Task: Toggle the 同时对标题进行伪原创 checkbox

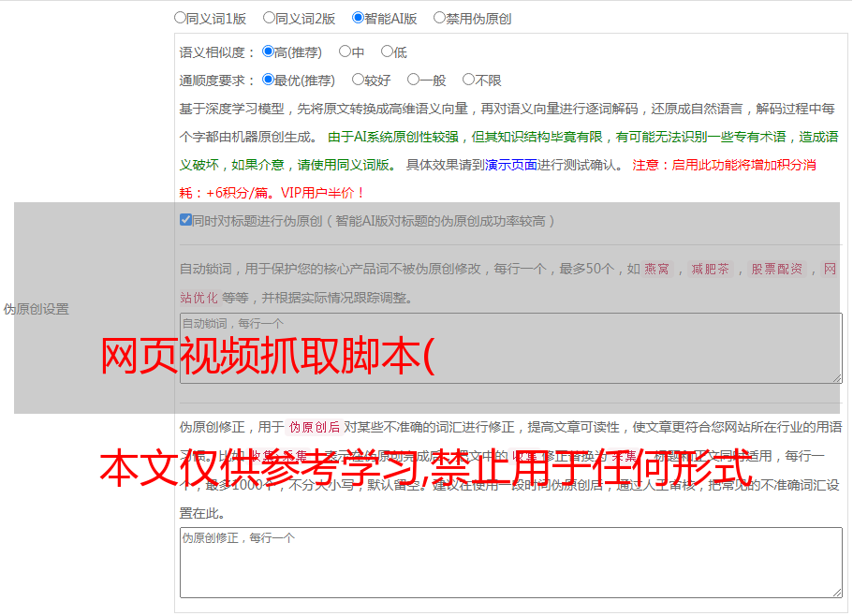Action: 186,220
